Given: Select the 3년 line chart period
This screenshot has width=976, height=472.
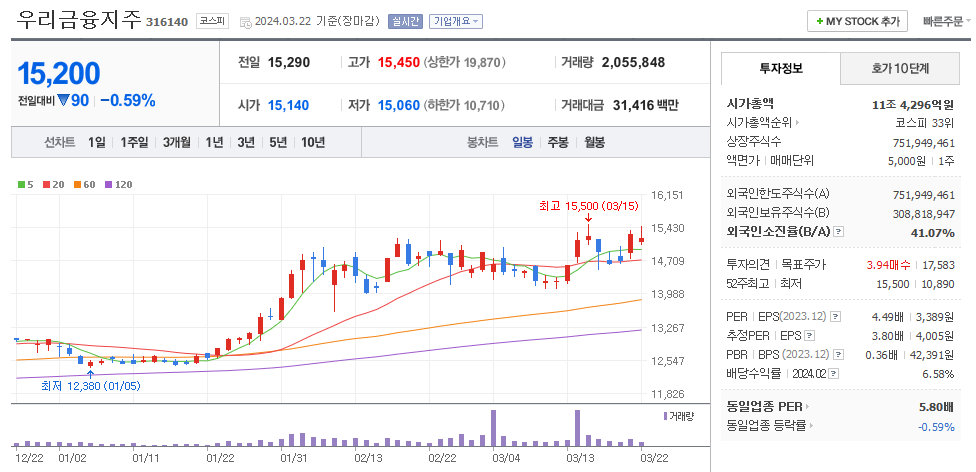Looking at the screenshot, I should 246,143.
